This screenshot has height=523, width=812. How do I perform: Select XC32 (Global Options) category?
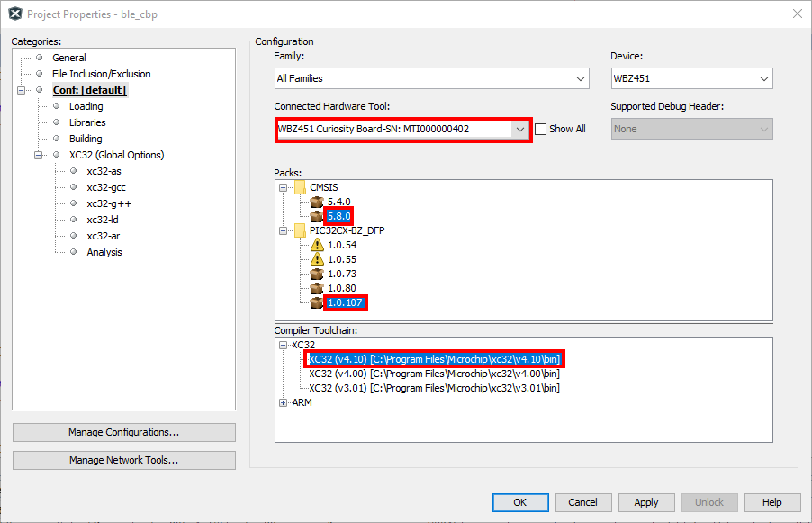point(116,155)
